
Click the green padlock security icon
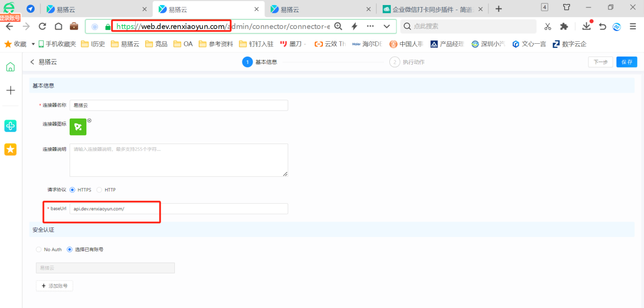(x=107, y=26)
